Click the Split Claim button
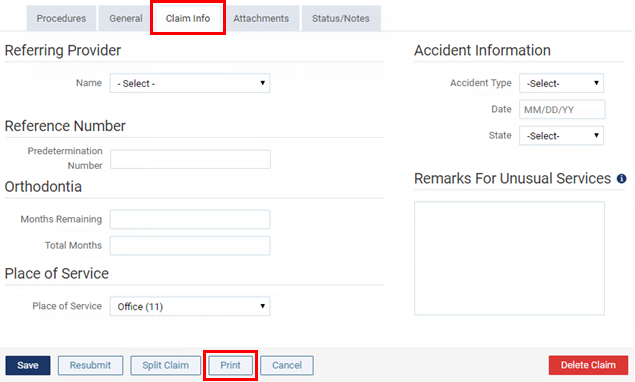Viewport: 635px width, 382px height. 166,365
